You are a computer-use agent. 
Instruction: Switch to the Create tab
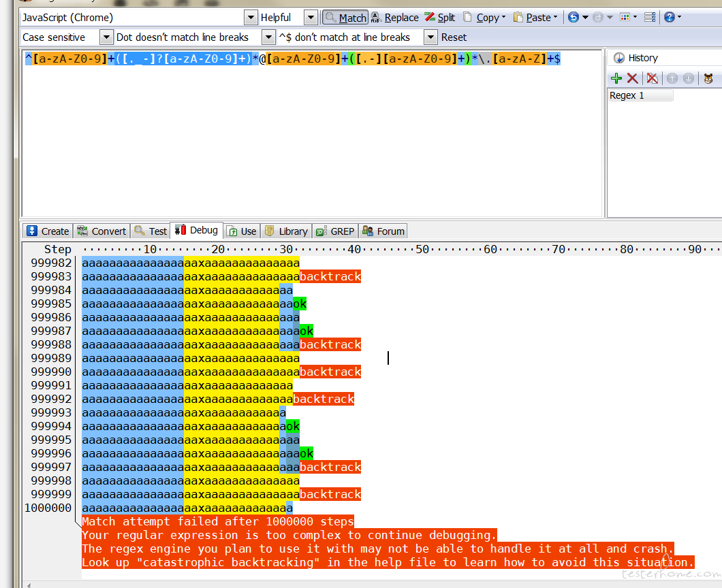click(x=48, y=231)
